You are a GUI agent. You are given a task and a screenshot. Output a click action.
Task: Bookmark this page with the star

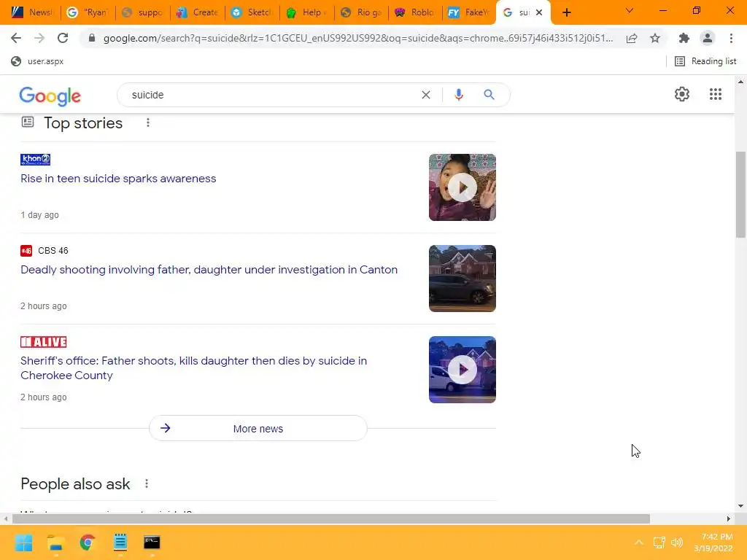pos(655,38)
